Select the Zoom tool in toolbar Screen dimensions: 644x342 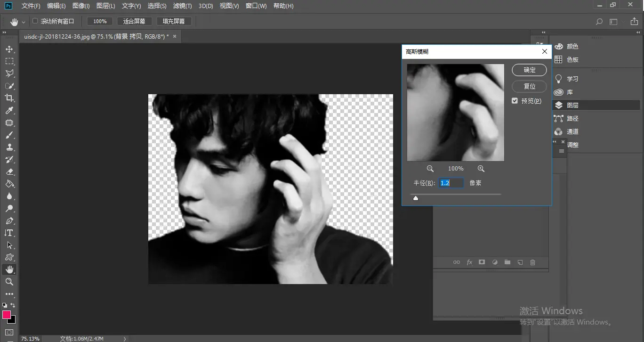(9, 282)
